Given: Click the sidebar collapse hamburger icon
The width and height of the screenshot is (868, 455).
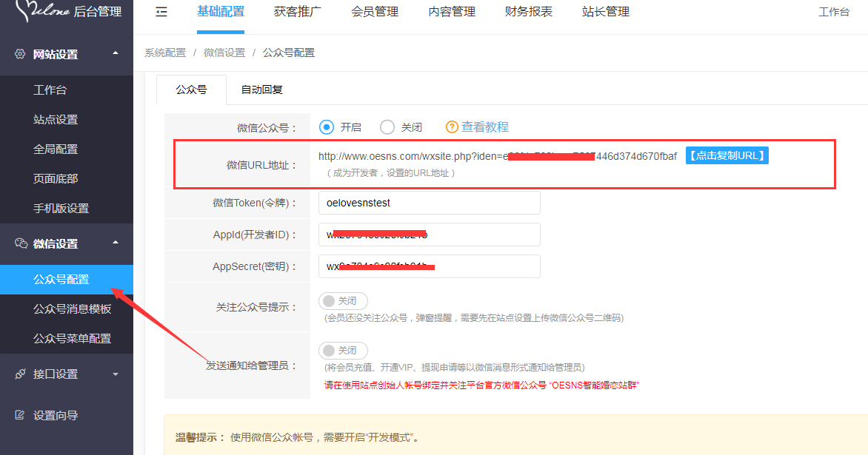Looking at the screenshot, I should [161, 12].
